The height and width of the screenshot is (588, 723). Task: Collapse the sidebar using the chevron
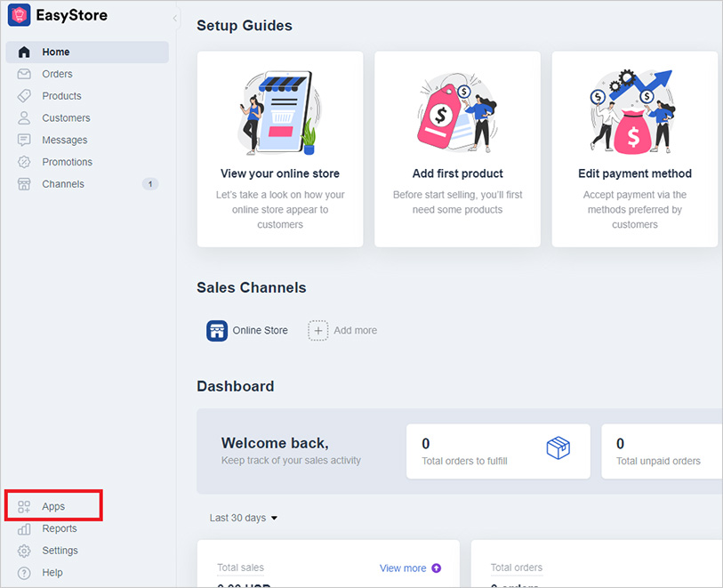[x=174, y=16]
